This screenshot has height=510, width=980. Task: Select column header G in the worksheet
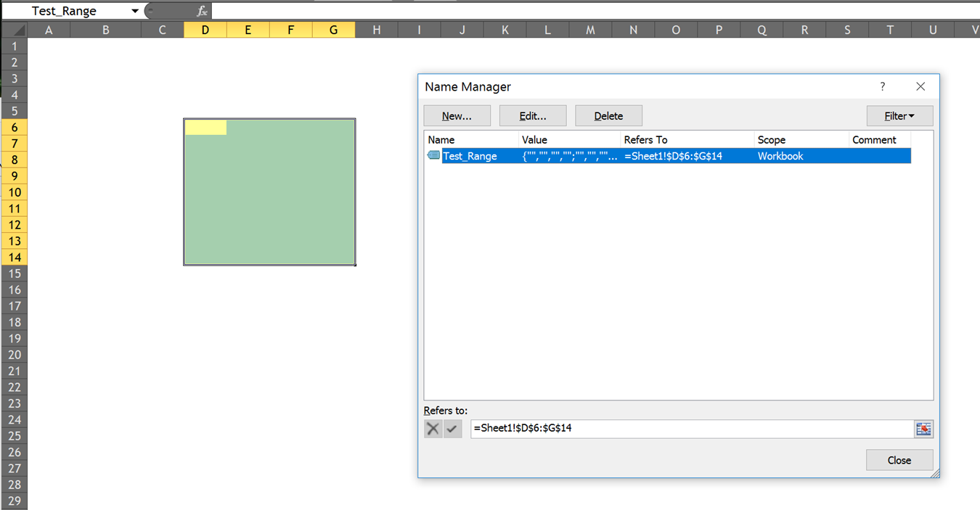[333, 30]
